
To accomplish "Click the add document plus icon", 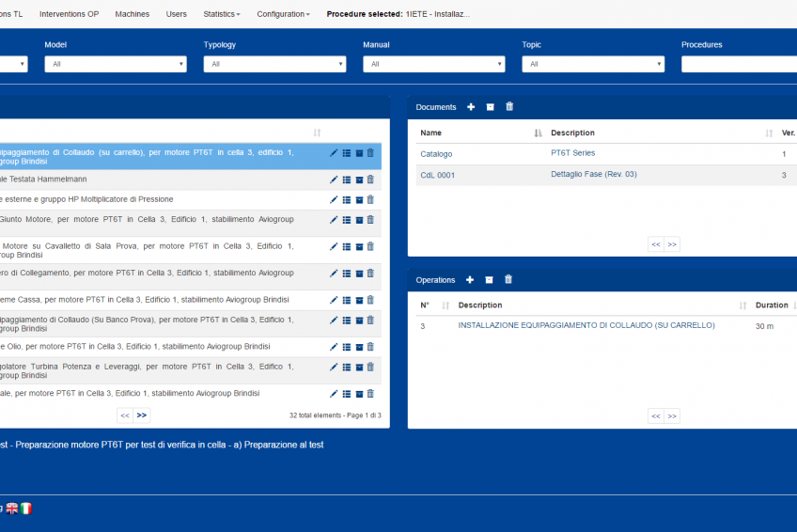I will (471, 107).
